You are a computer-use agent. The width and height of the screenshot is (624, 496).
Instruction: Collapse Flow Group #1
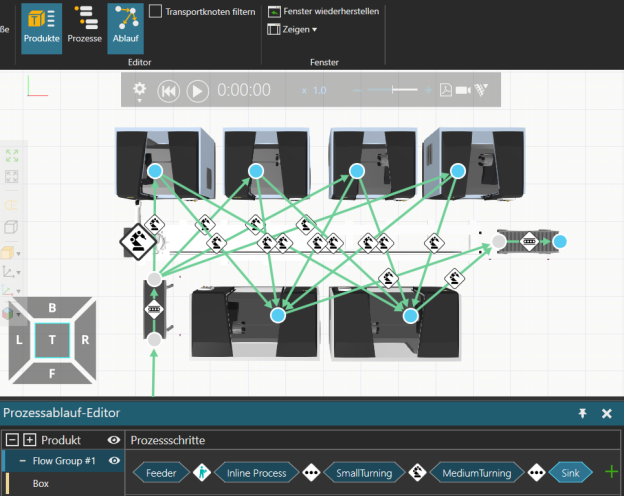coord(23,461)
